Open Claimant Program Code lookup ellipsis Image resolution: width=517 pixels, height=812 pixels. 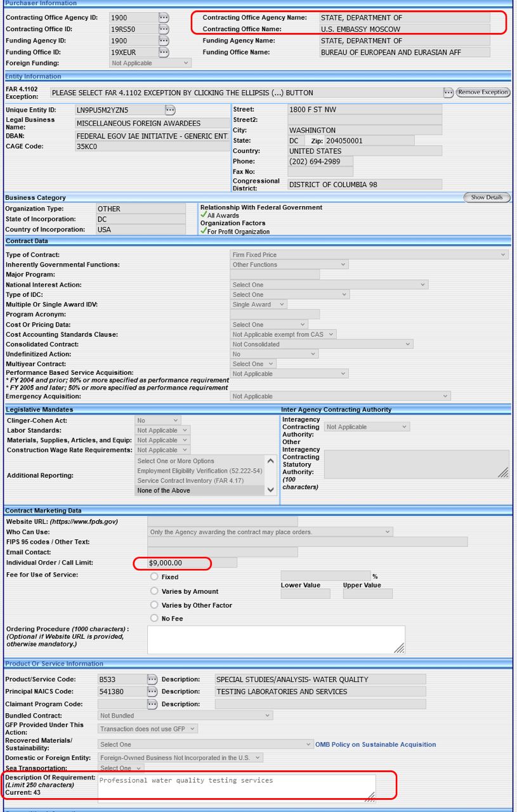(152, 704)
